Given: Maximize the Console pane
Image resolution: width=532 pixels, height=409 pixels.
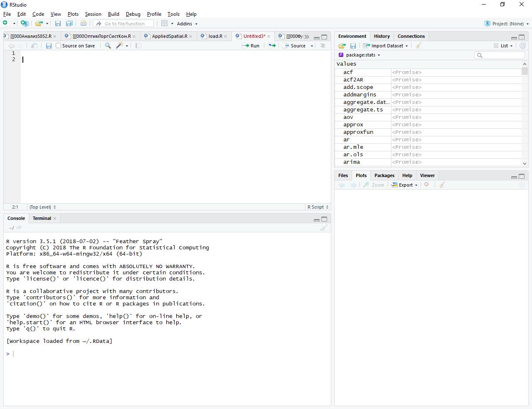Looking at the screenshot, I should [324, 219].
